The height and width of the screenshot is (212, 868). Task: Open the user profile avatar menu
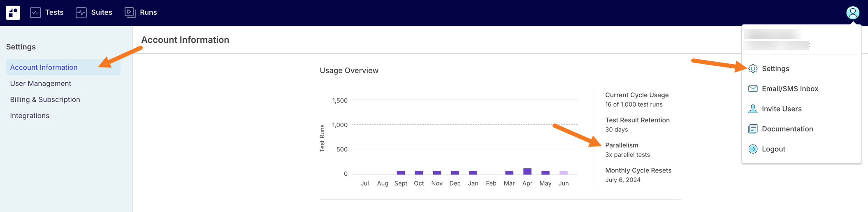(x=852, y=13)
